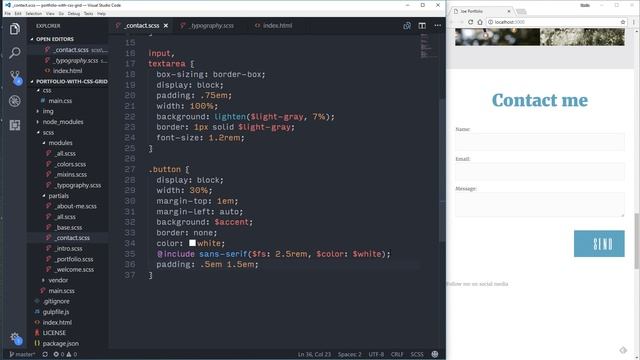640x360 pixels.
Task: Open _mixins.scss in the explorer
Action: point(71,175)
